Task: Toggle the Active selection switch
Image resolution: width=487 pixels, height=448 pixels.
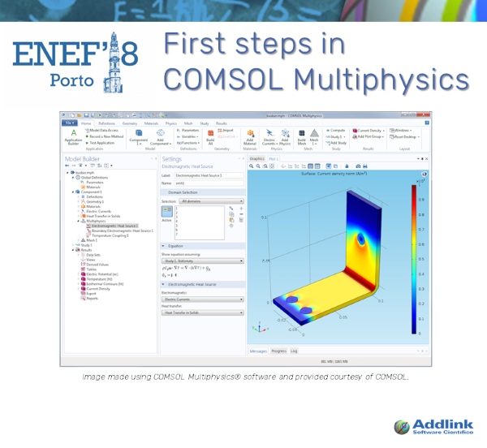Action: tap(166, 209)
